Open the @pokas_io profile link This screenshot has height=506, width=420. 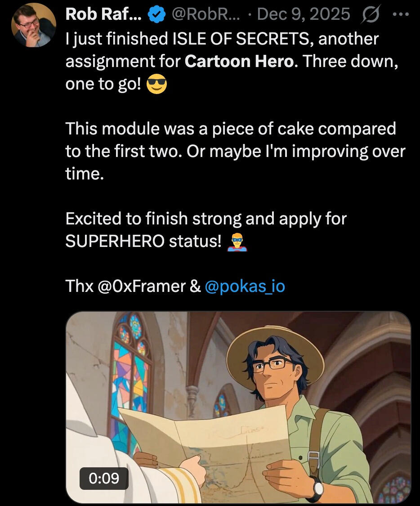(x=245, y=286)
